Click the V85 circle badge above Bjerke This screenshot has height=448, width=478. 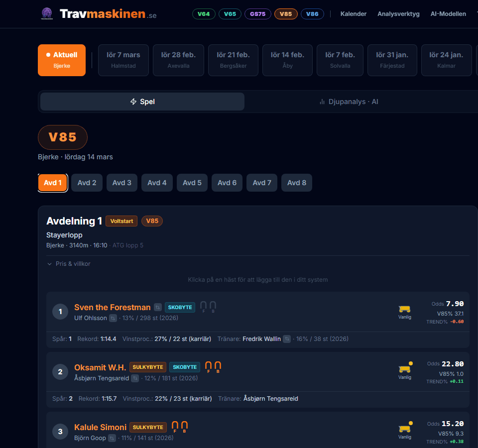pyautogui.click(x=62, y=137)
